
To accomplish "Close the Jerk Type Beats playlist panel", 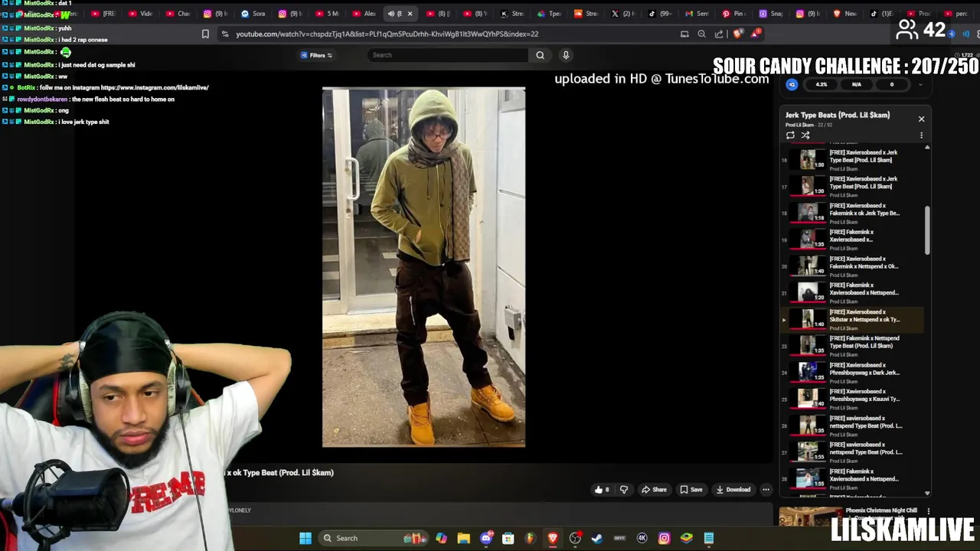I will pyautogui.click(x=921, y=119).
